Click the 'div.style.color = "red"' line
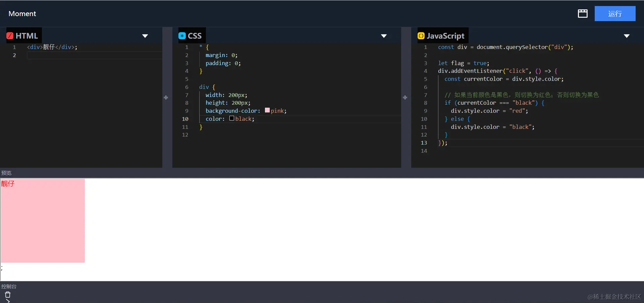The image size is (644, 303). click(x=489, y=111)
